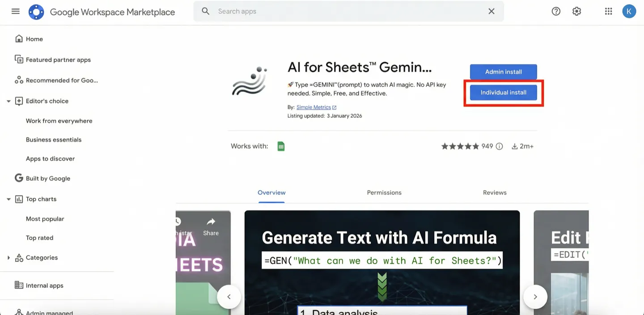Switch to the Reviews tab
The image size is (644, 315).
(494, 192)
